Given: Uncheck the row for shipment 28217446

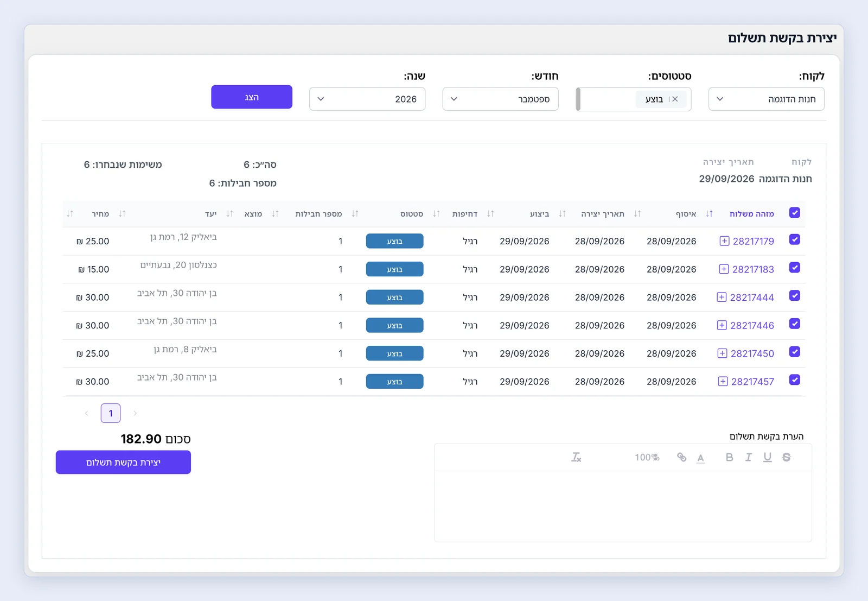Looking at the screenshot, I should tap(795, 324).
